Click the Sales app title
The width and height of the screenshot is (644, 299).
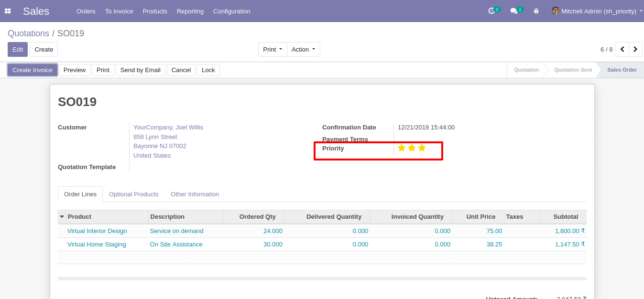[36, 11]
